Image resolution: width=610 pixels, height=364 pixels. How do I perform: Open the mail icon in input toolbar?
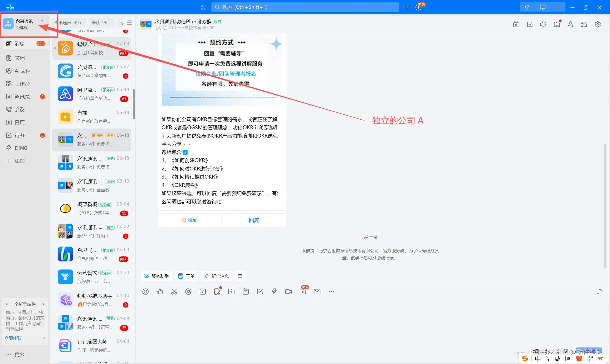tap(317, 291)
